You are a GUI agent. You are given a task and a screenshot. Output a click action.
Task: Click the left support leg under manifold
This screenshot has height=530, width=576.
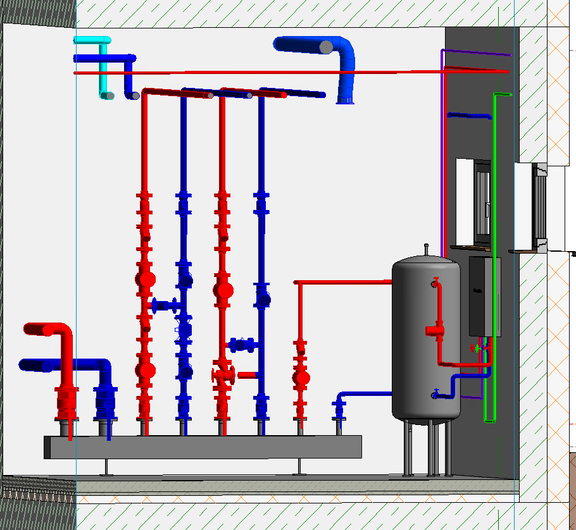tap(106, 467)
